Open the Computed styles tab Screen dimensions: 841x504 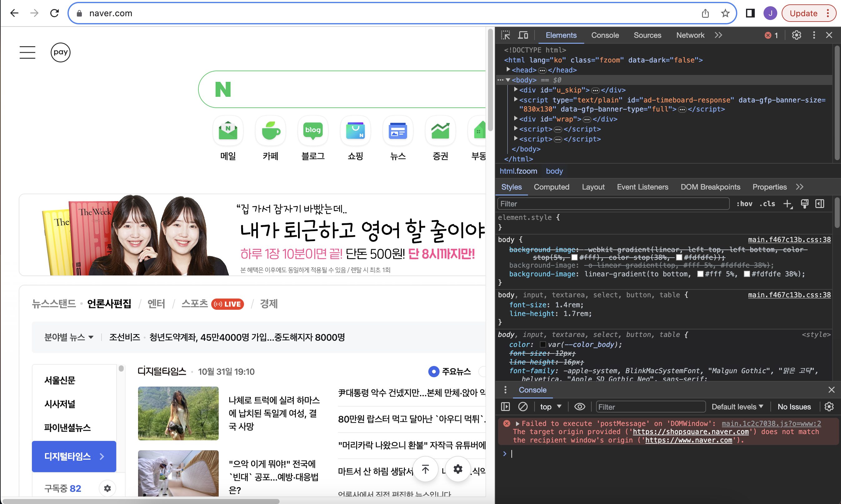tap(551, 187)
